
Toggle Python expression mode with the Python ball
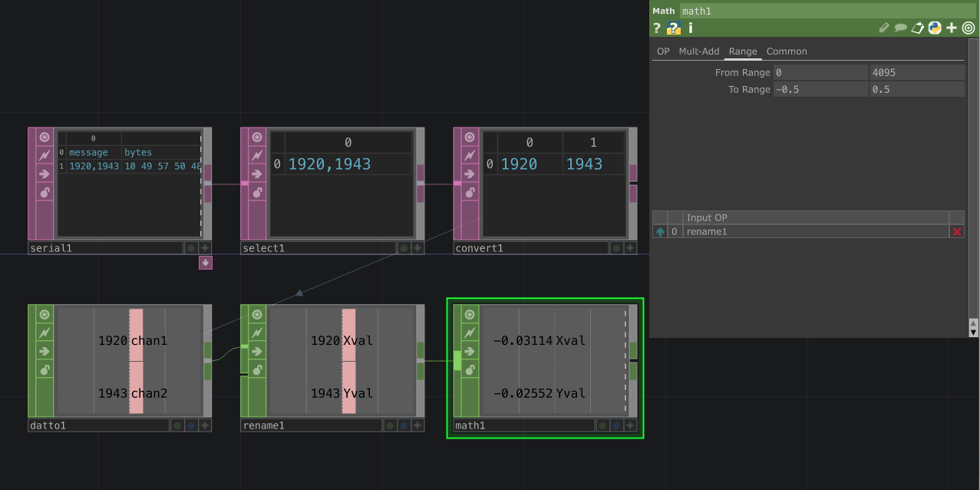click(935, 28)
